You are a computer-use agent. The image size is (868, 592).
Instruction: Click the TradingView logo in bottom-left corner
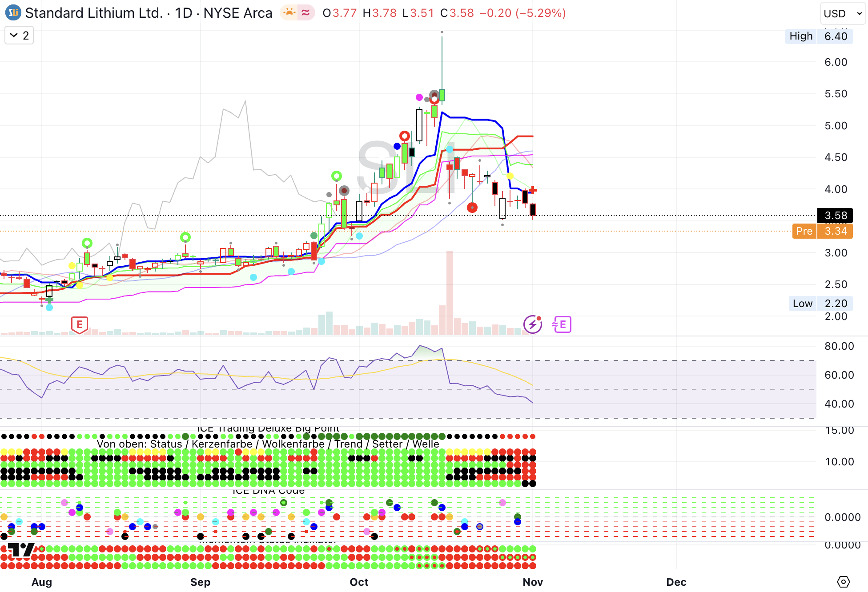pos(20,550)
